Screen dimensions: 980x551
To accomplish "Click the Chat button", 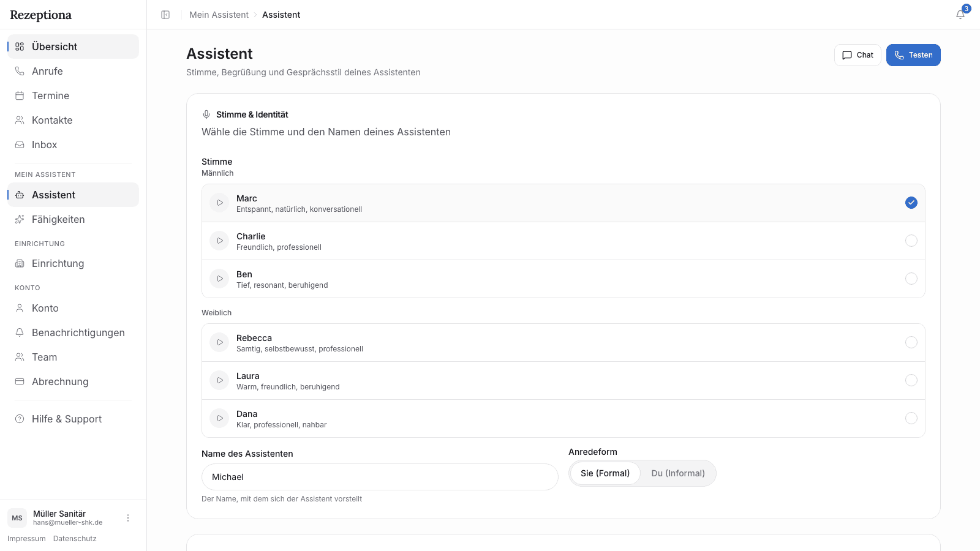I will pos(858,55).
